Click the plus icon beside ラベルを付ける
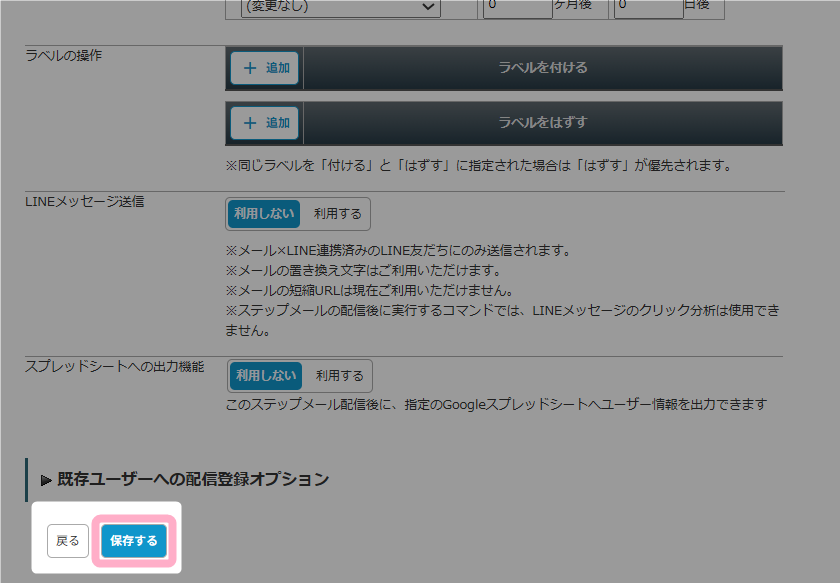Image resolution: width=840 pixels, height=583 pixels. (249, 68)
